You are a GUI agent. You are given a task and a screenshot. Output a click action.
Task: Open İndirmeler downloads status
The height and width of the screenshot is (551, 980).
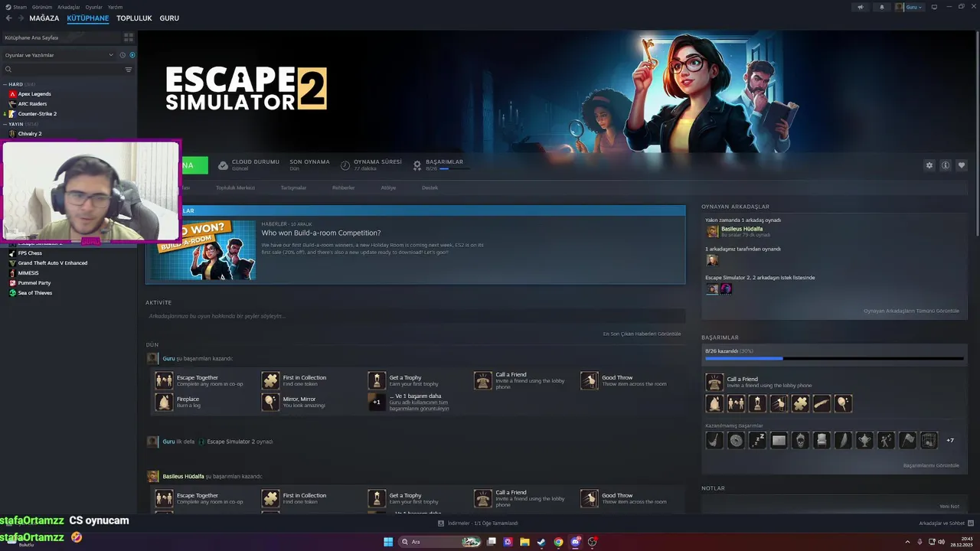pyautogui.click(x=478, y=523)
